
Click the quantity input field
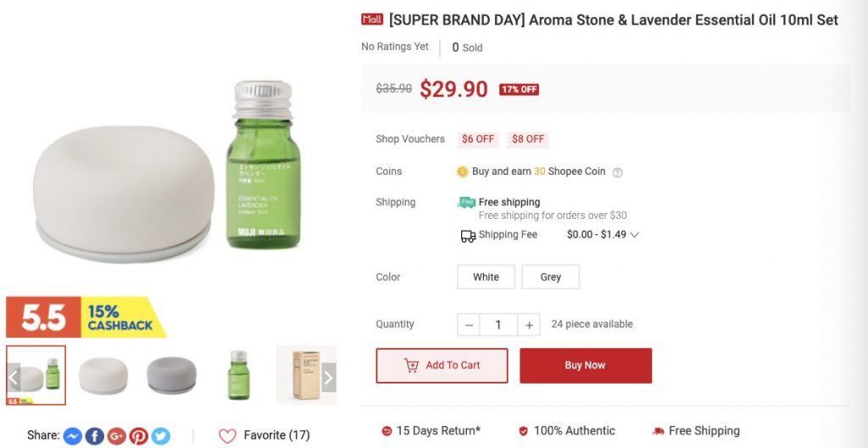click(498, 325)
